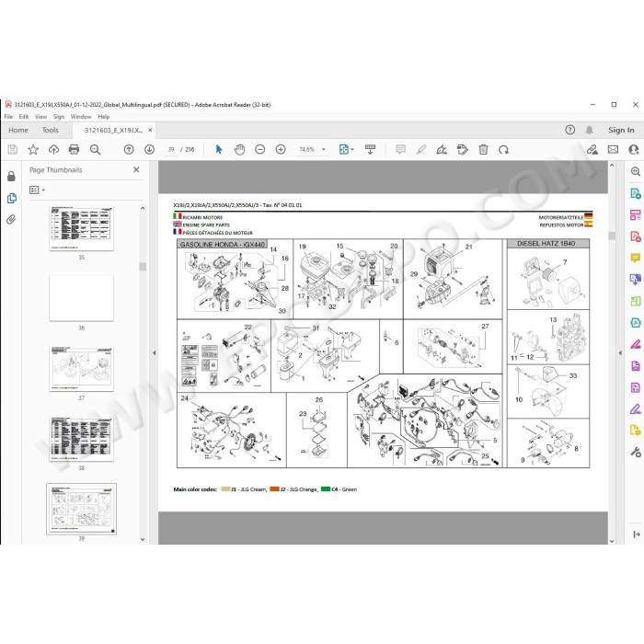This screenshot has height=644, width=644.
Task: Open the Page Thumbnails pane icon
Action: tap(11, 199)
